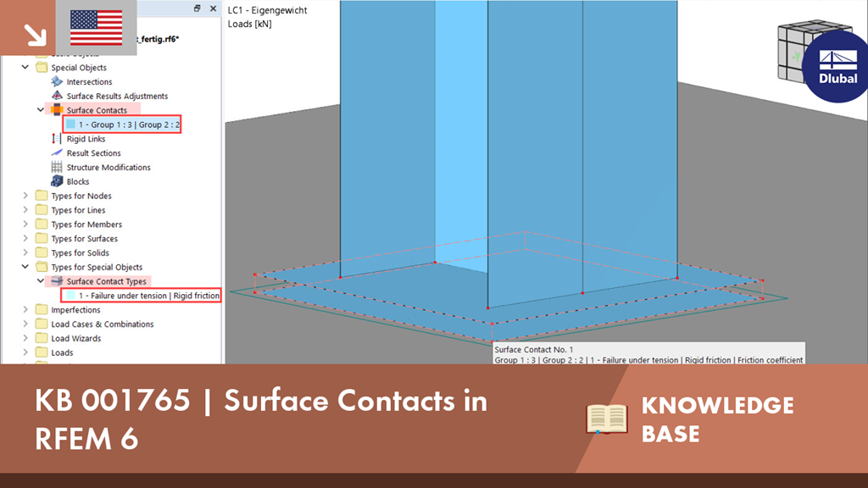Click the Imperfections folder icon

click(42, 310)
